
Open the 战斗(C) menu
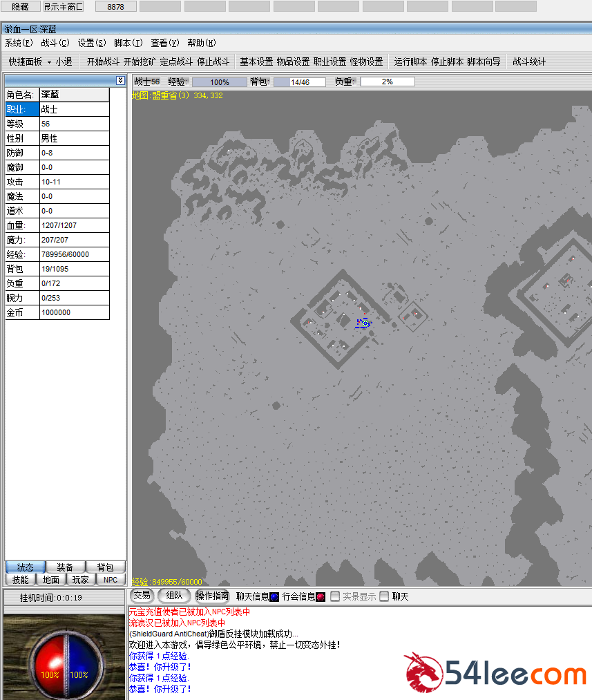pos(55,43)
